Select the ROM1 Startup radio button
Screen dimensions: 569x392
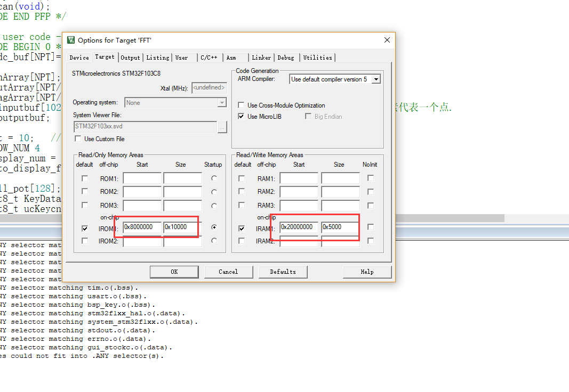pyautogui.click(x=214, y=178)
